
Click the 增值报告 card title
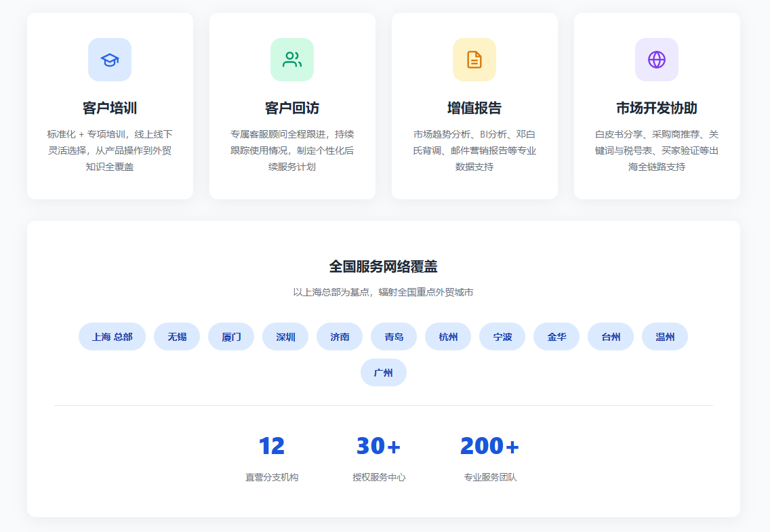tap(474, 108)
